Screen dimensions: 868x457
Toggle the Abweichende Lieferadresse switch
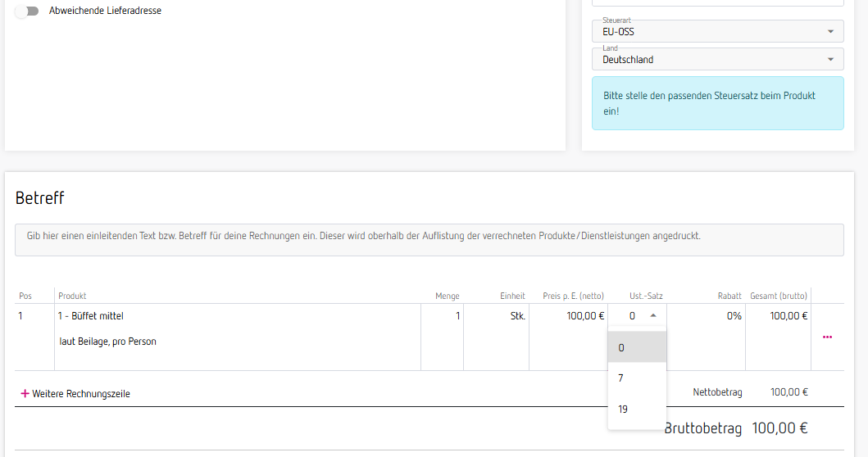pos(26,11)
